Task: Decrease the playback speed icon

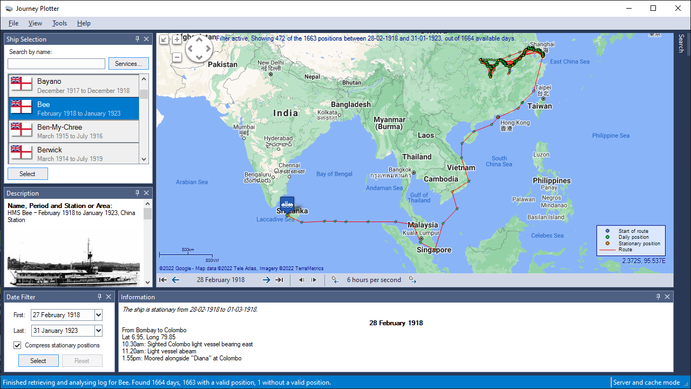Action: click(x=335, y=280)
